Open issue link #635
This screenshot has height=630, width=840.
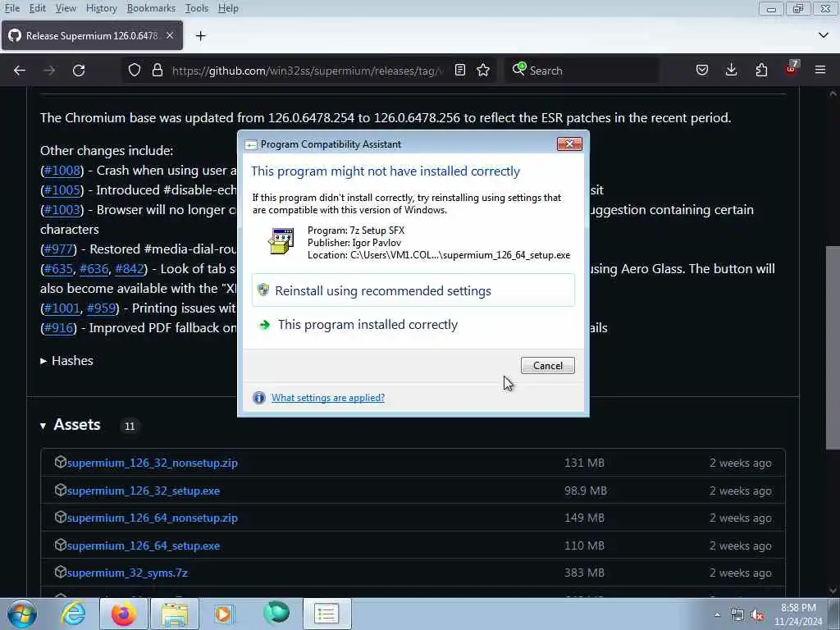58,269
